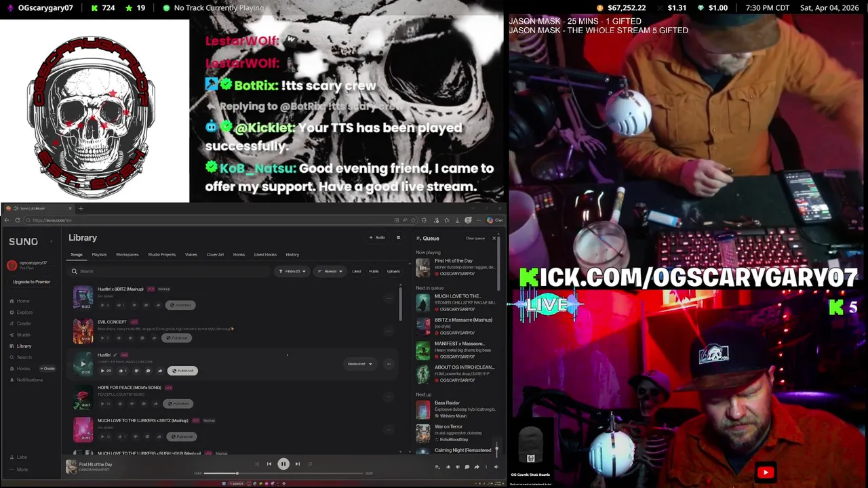The width and height of the screenshot is (868, 488).
Task: Open EVIL CONCEPT song thumbnail
Action: [83, 331]
